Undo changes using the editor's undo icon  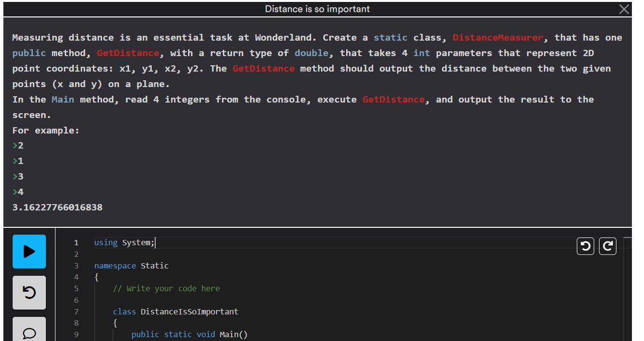point(585,246)
